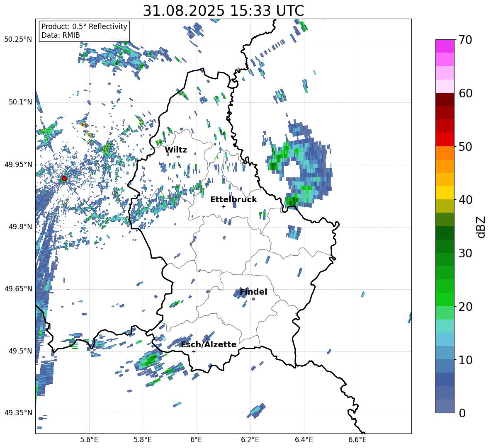491x448 pixels.
Task: Click the 10 colorbar tick label
Action: click(x=465, y=360)
